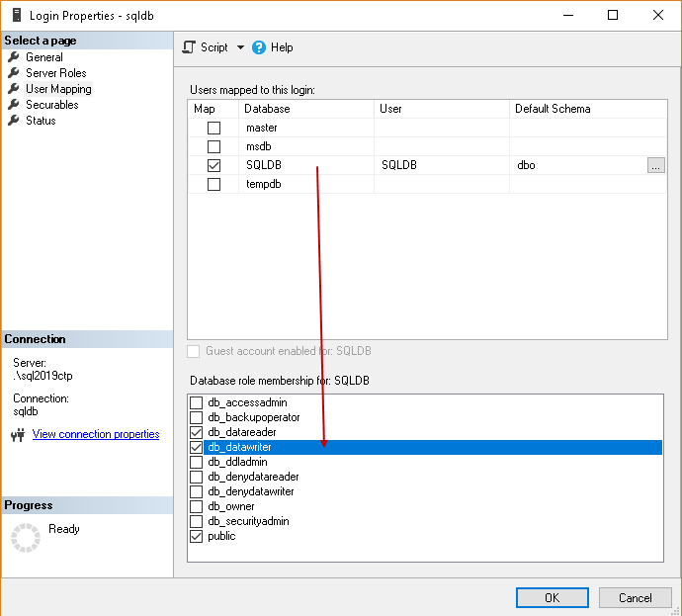The width and height of the screenshot is (682, 616).
Task: Enable the db_ddladmin role
Action: [x=196, y=462]
